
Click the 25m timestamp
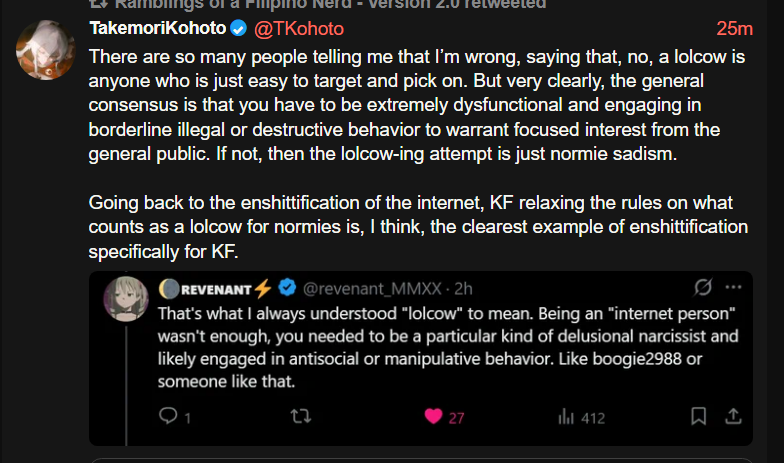[734, 28]
